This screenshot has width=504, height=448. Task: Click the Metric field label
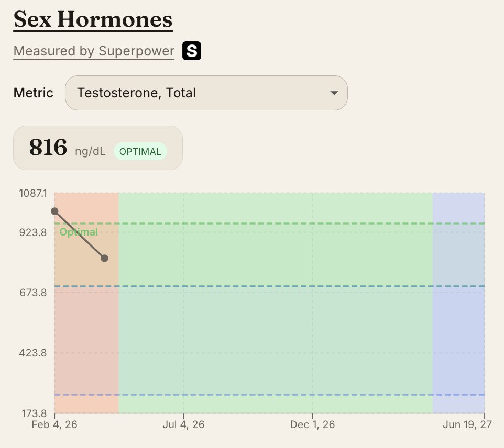pos(34,93)
